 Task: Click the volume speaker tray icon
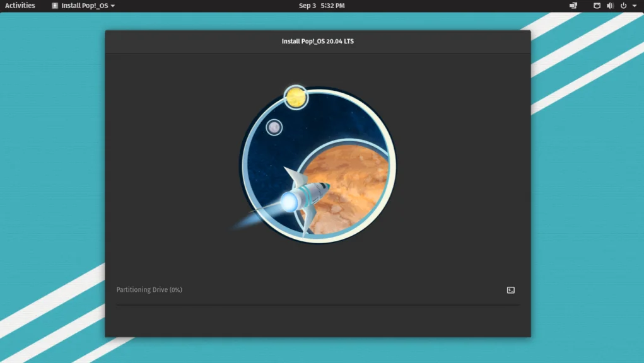pos(611,6)
